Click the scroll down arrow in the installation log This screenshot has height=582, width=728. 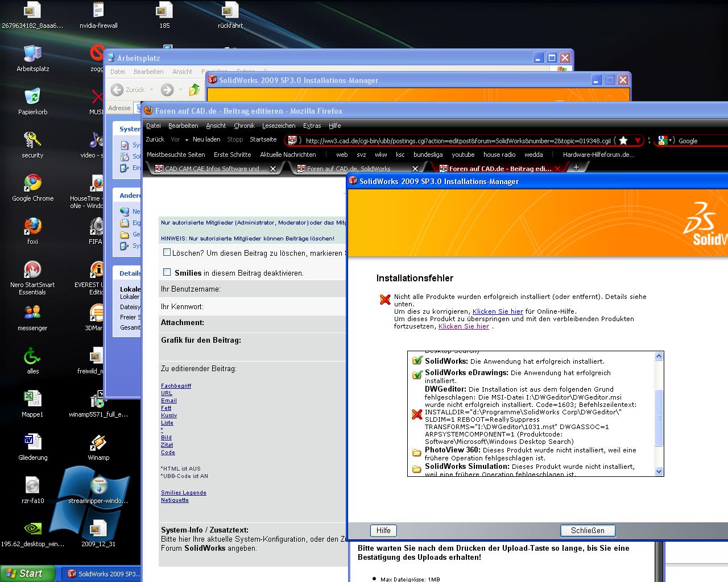pos(659,471)
